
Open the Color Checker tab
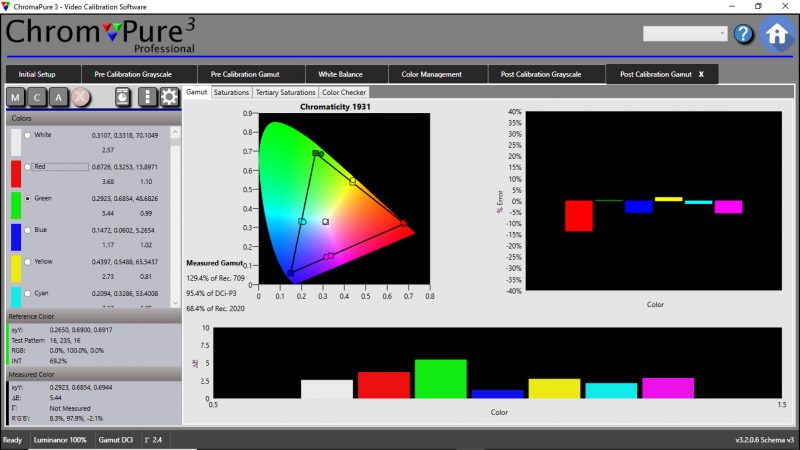(x=344, y=92)
